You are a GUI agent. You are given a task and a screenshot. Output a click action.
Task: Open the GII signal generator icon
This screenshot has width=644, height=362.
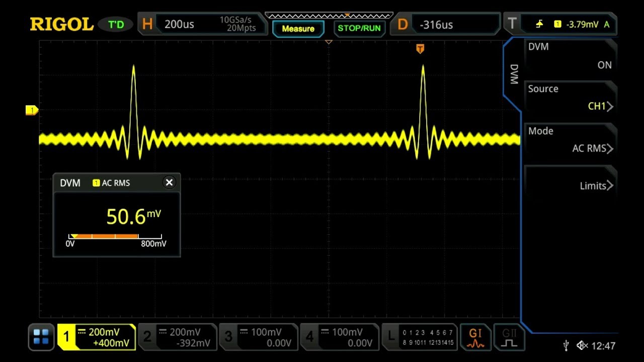pos(509,337)
